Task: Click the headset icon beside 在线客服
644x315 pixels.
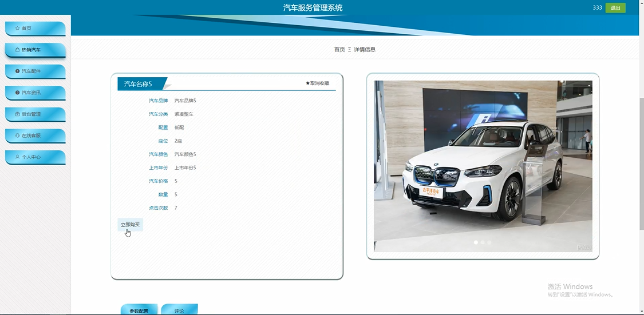Action: [x=17, y=135]
